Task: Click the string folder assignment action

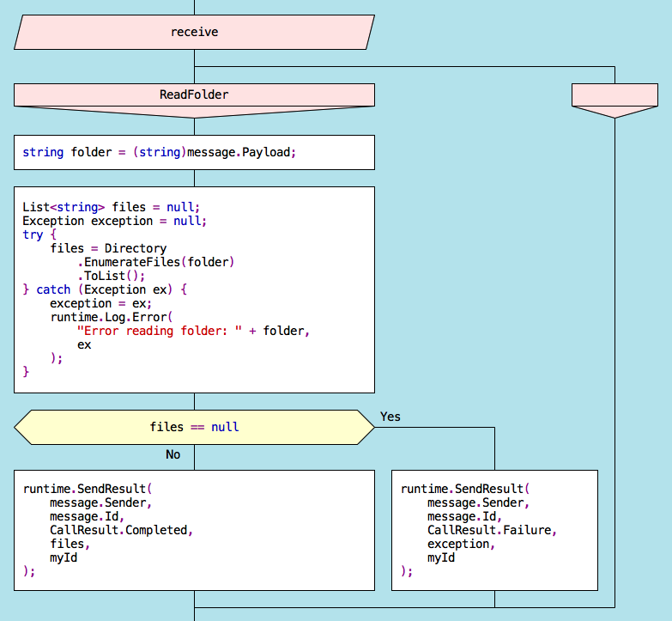Action: (x=194, y=152)
